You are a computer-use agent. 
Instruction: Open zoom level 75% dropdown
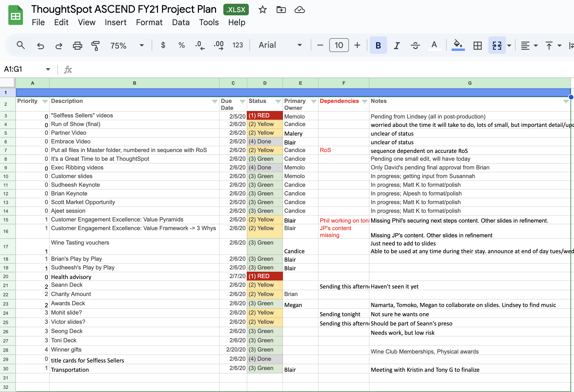coord(127,45)
